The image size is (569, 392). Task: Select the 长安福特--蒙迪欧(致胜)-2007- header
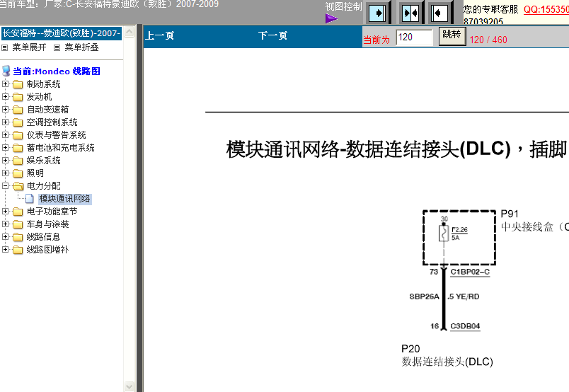pyautogui.click(x=62, y=33)
